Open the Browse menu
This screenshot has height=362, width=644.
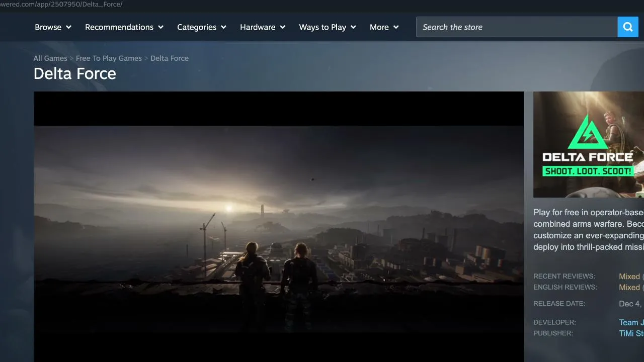(53, 27)
